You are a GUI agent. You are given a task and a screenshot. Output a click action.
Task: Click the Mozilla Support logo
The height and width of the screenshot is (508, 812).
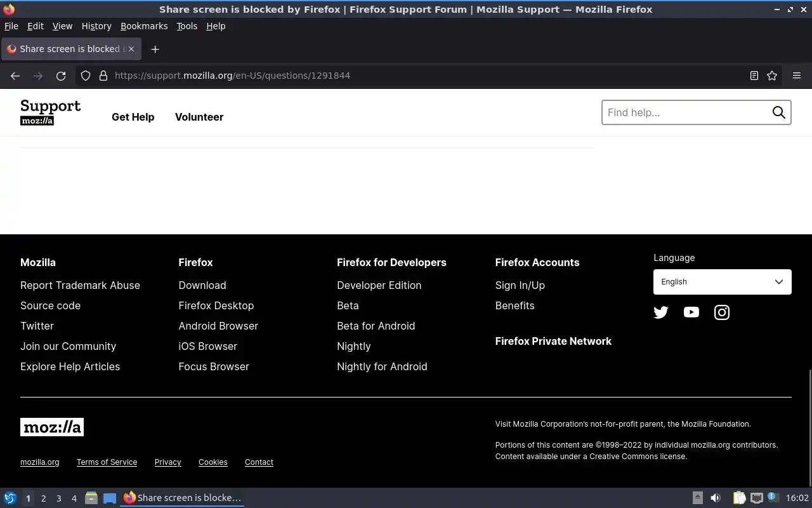point(51,112)
